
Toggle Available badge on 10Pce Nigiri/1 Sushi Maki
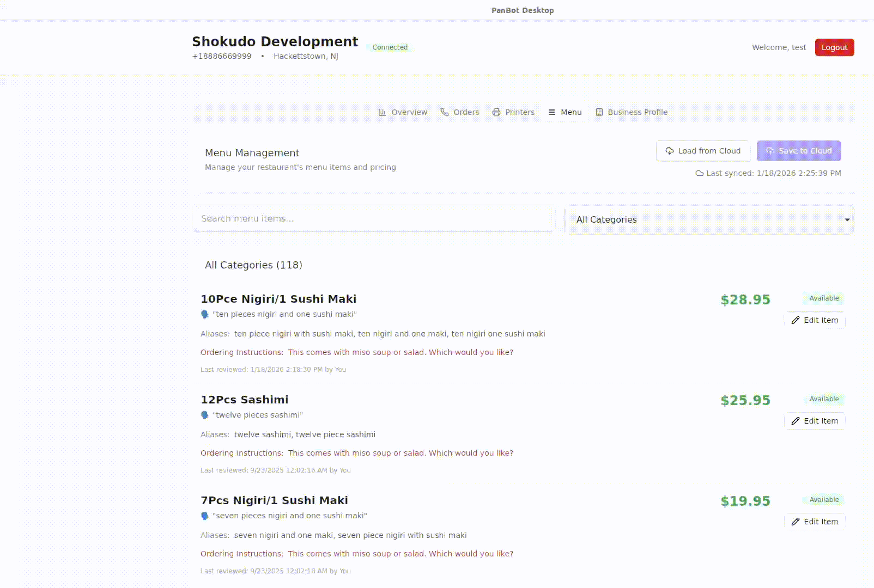(x=824, y=298)
